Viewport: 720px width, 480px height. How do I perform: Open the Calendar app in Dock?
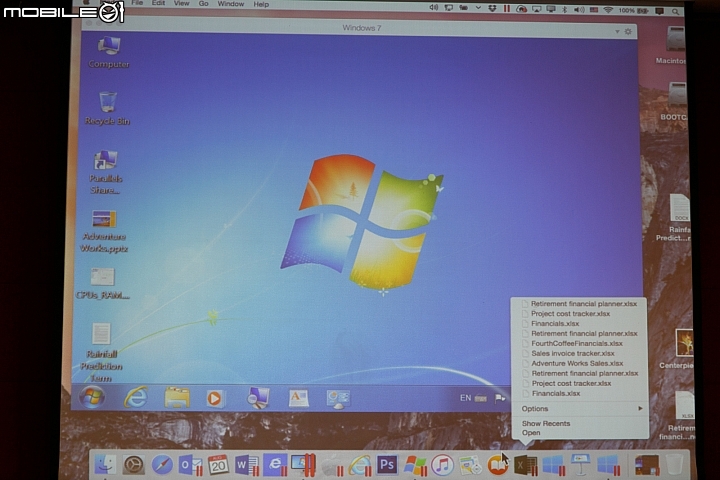point(218,465)
